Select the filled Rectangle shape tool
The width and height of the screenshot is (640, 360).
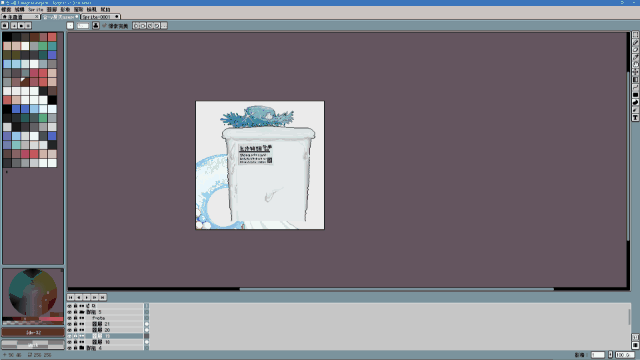[x=636, y=95]
